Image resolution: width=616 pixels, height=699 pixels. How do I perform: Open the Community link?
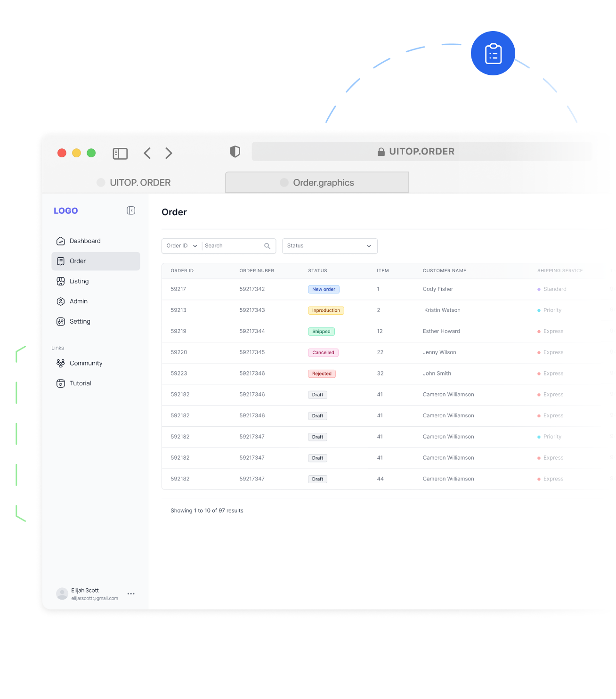86,363
